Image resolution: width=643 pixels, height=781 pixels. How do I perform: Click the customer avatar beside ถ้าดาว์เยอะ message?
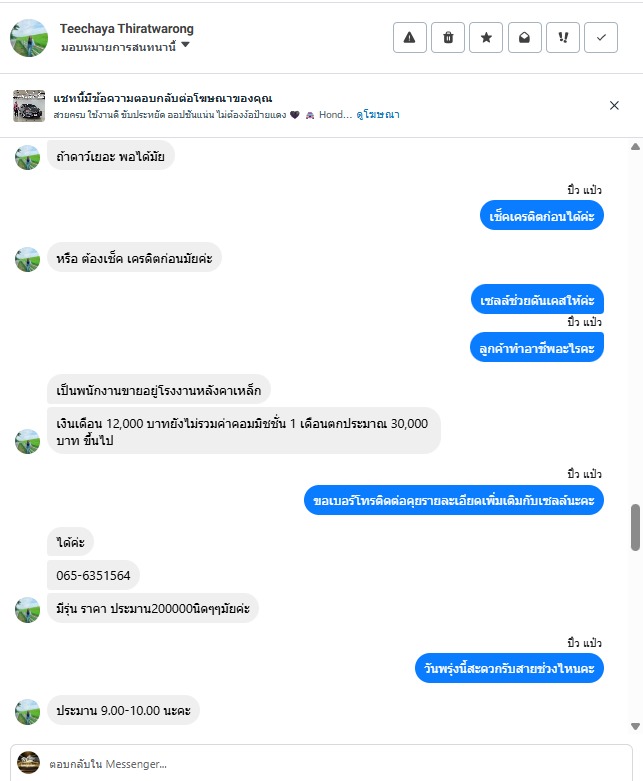[27, 157]
